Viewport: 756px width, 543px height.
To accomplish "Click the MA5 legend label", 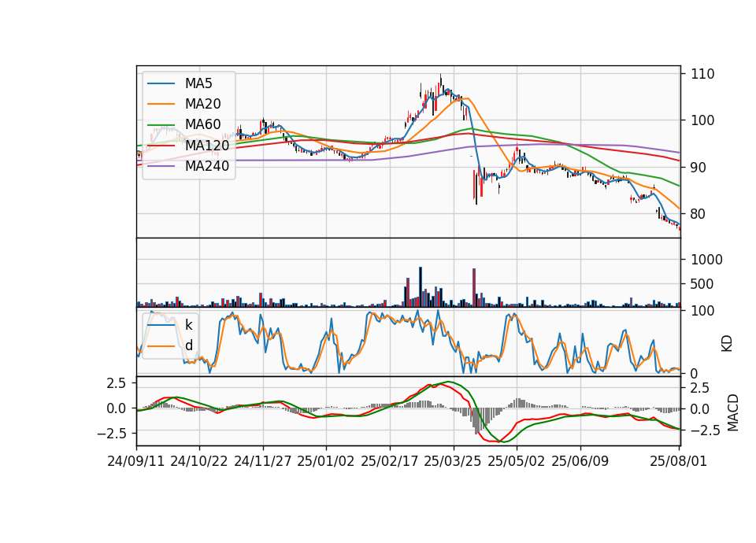I will (x=198, y=83).
